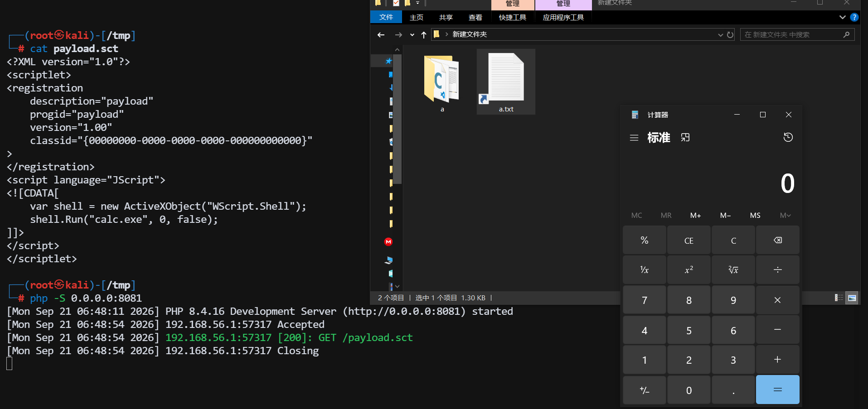The height and width of the screenshot is (409, 868).
Task: Go forward in File Explorer navigation
Action: pos(398,35)
